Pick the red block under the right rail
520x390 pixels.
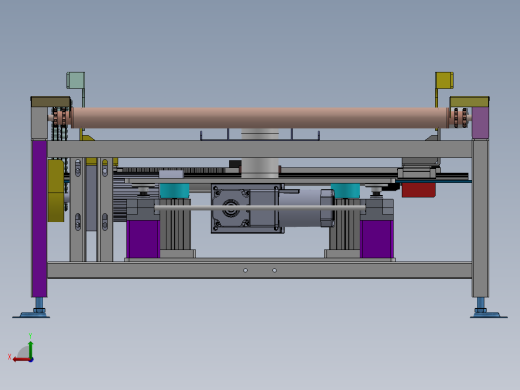point(419,190)
